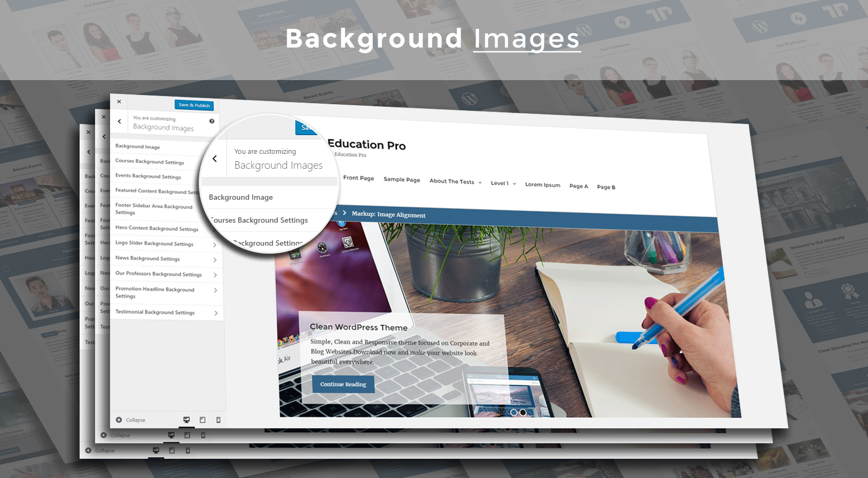Select desktop preview icon in rearmost window
The height and width of the screenshot is (478, 868).
156,451
